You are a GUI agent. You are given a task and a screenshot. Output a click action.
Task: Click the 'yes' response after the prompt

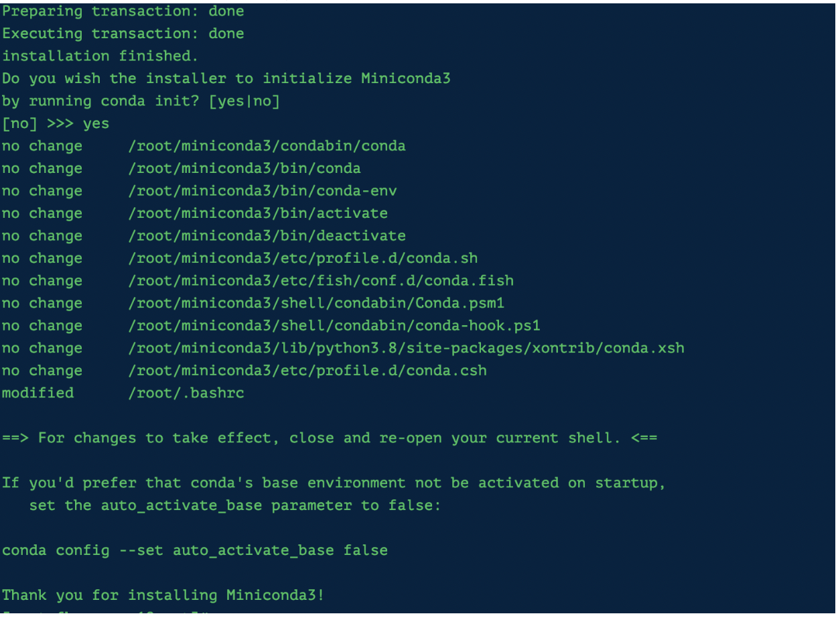click(96, 124)
